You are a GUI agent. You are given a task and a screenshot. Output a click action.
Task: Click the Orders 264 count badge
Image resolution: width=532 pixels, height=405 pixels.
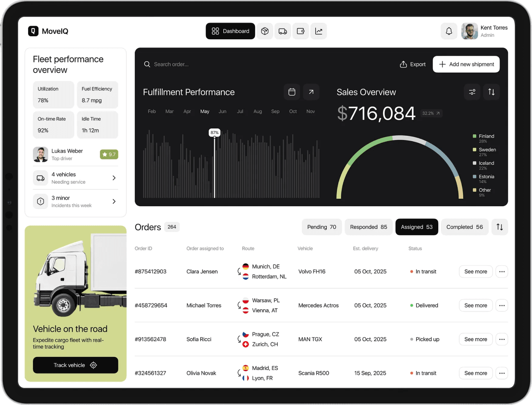172,227
